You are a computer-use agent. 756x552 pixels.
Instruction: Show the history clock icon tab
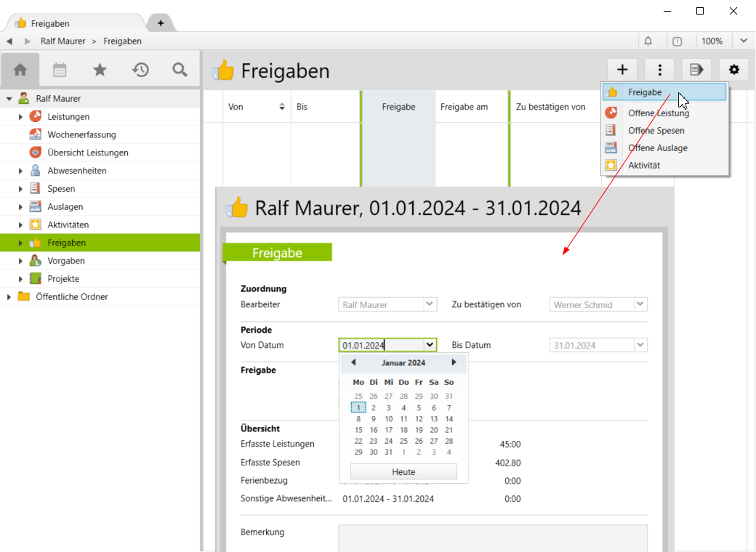point(140,70)
